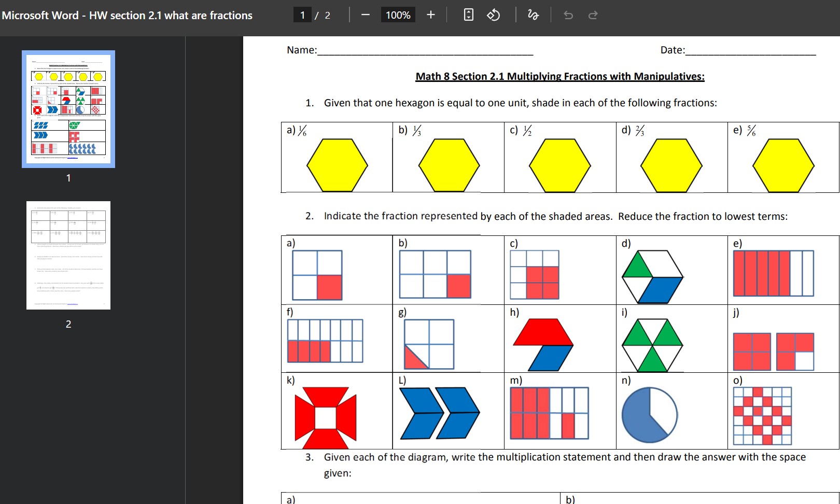Click the 100% zoom level field
Image resolution: width=840 pixels, height=504 pixels.
398,15
